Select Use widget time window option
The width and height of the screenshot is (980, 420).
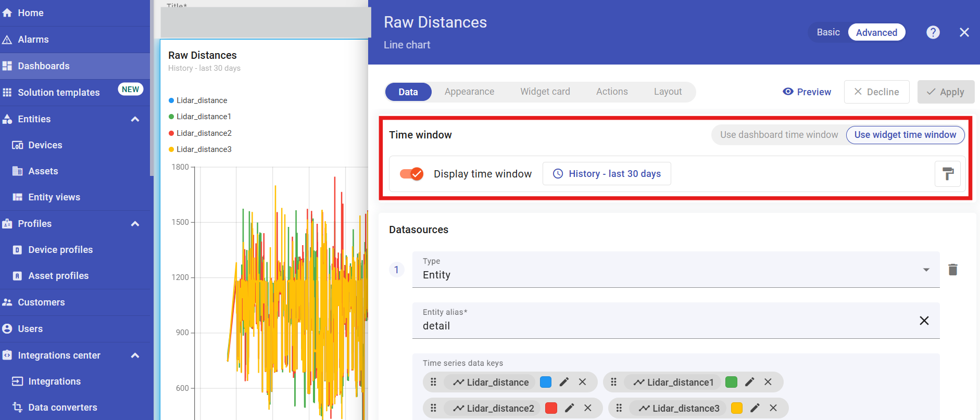(x=904, y=135)
